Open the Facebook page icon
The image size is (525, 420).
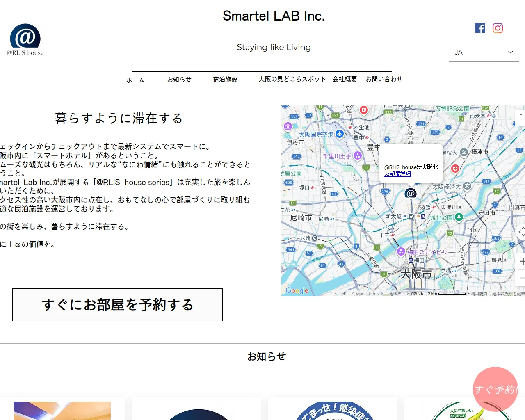click(x=480, y=28)
